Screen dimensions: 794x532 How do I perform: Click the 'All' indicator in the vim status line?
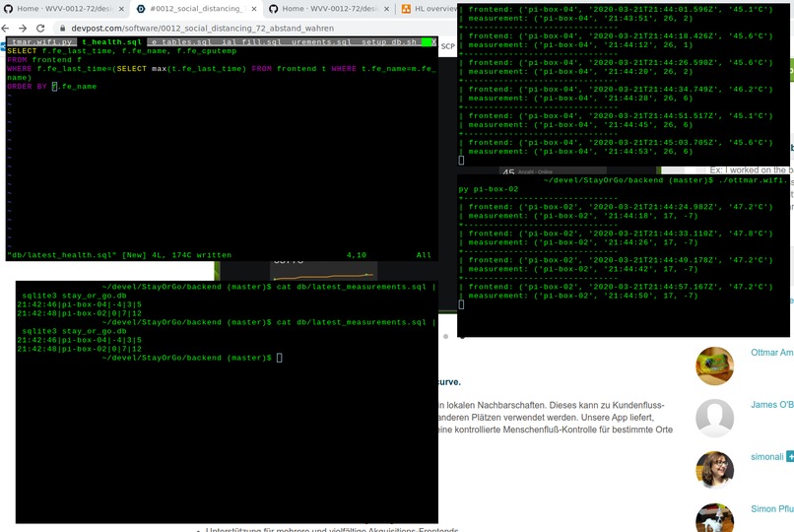point(424,255)
